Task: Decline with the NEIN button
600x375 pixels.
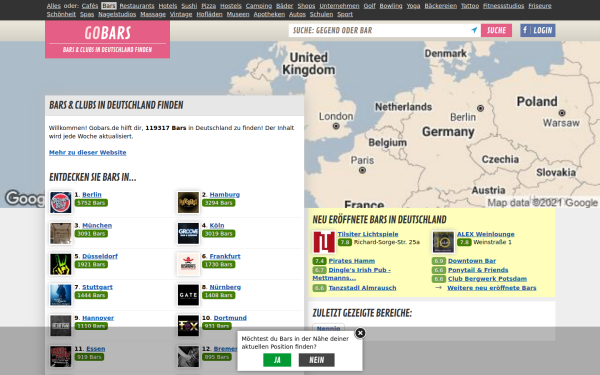Action: 316,360
